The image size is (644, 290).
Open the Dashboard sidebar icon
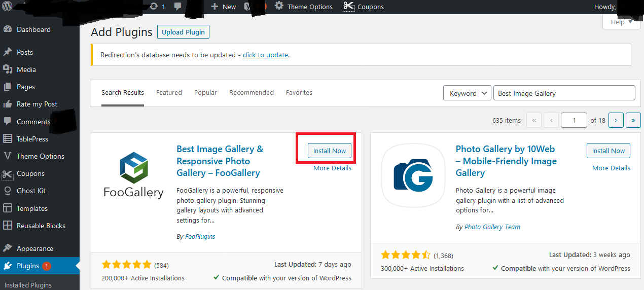(8, 29)
